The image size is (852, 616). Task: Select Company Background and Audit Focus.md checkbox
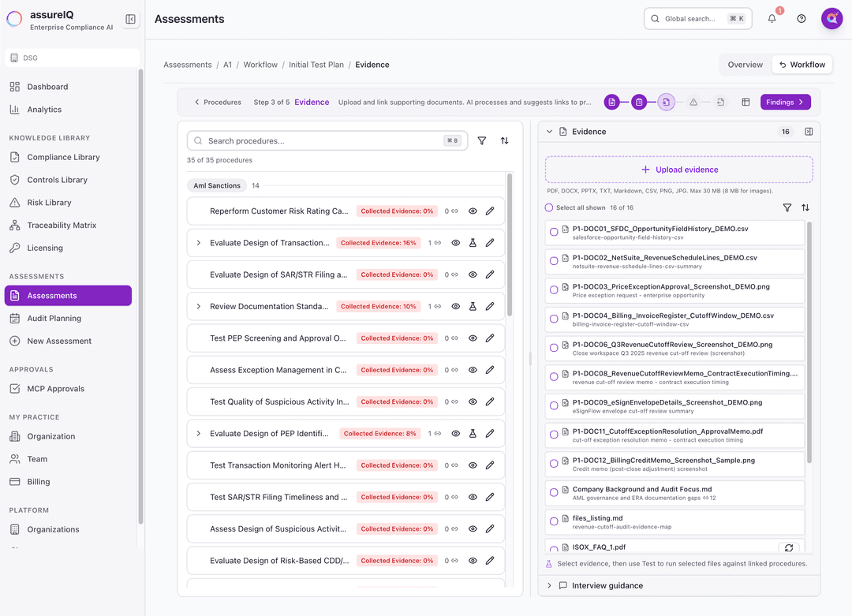coord(554,492)
